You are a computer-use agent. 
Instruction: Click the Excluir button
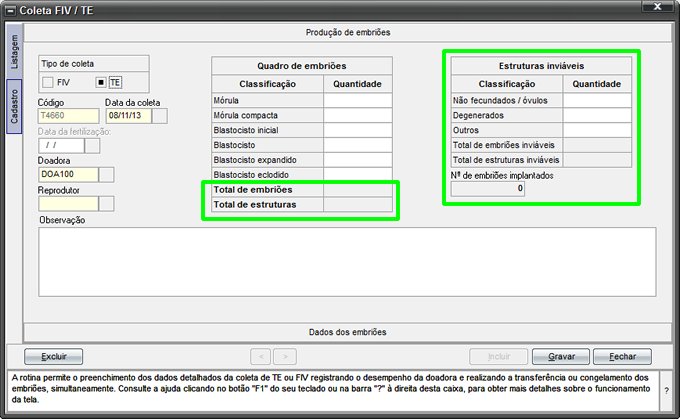coord(53,357)
